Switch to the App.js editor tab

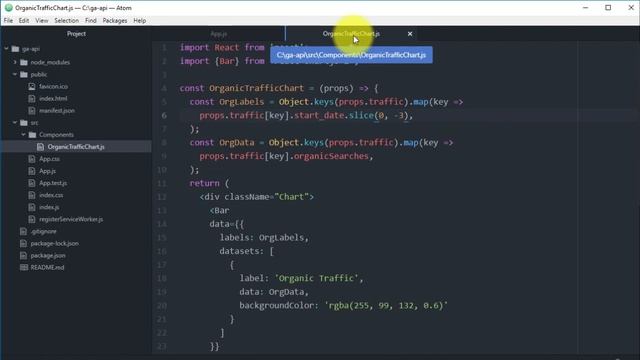219,34
